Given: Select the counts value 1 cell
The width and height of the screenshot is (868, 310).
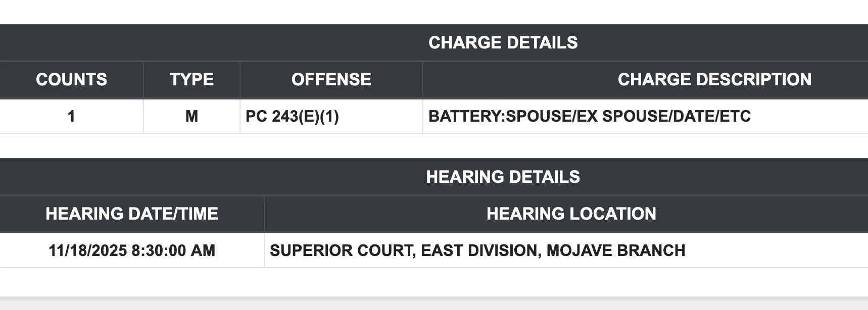Looking at the screenshot, I should coord(71,117).
